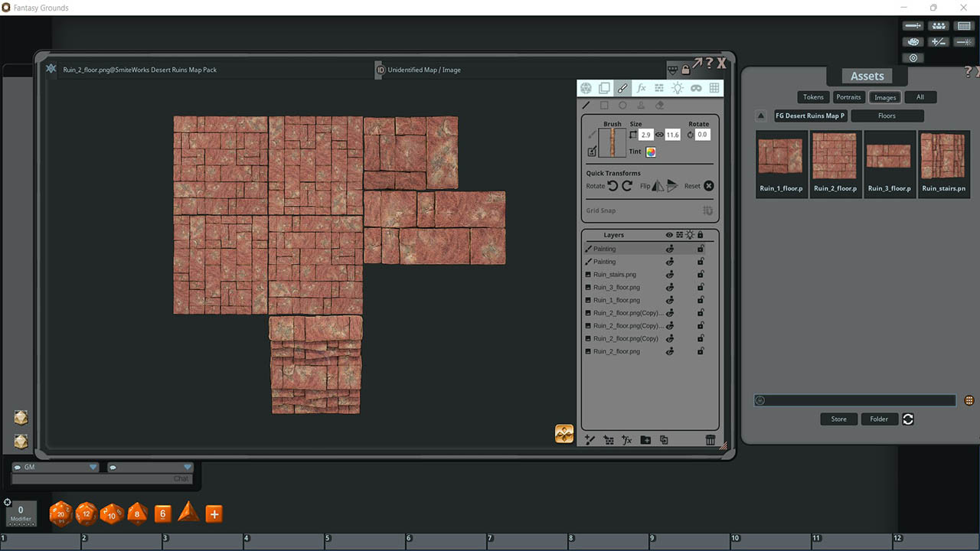Switch to the Portraits tab
Image resolution: width=980 pixels, height=551 pixels.
848,96
